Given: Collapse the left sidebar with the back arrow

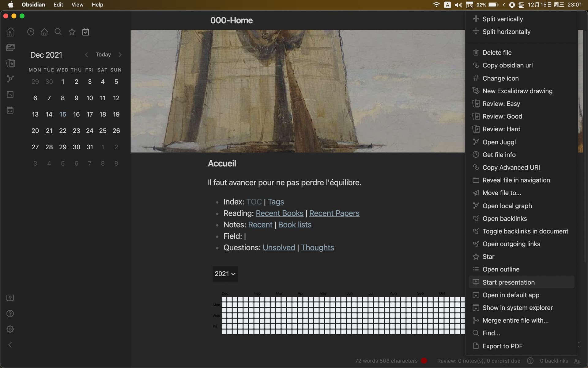Looking at the screenshot, I should [10, 345].
